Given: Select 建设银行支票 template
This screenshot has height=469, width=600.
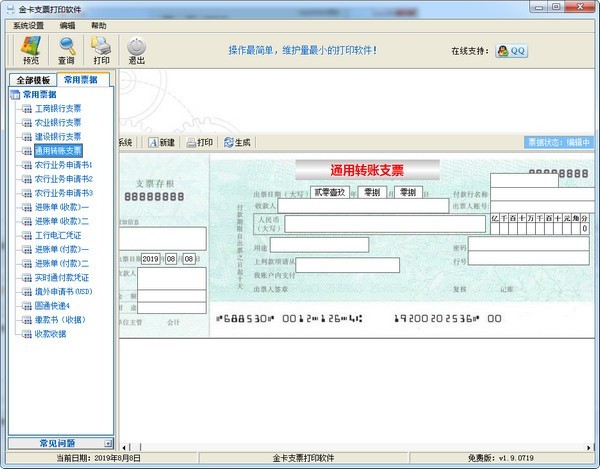Looking at the screenshot, I should click(59, 136).
